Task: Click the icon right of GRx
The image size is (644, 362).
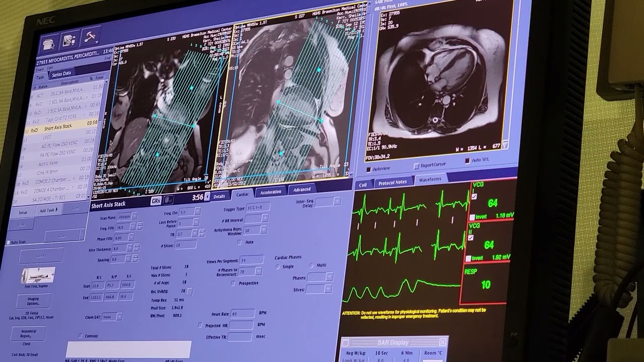Action: pos(169,200)
